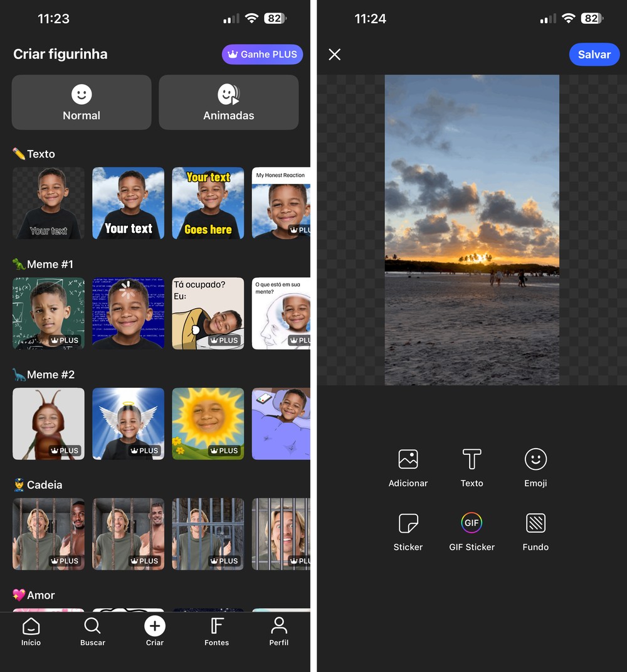Open the Emoji picker
The width and height of the screenshot is (627, 672).
(535, 468)
